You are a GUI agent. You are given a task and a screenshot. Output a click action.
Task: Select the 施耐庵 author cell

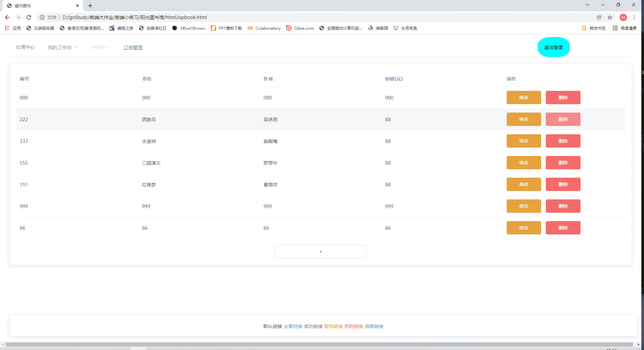point(271,141)
